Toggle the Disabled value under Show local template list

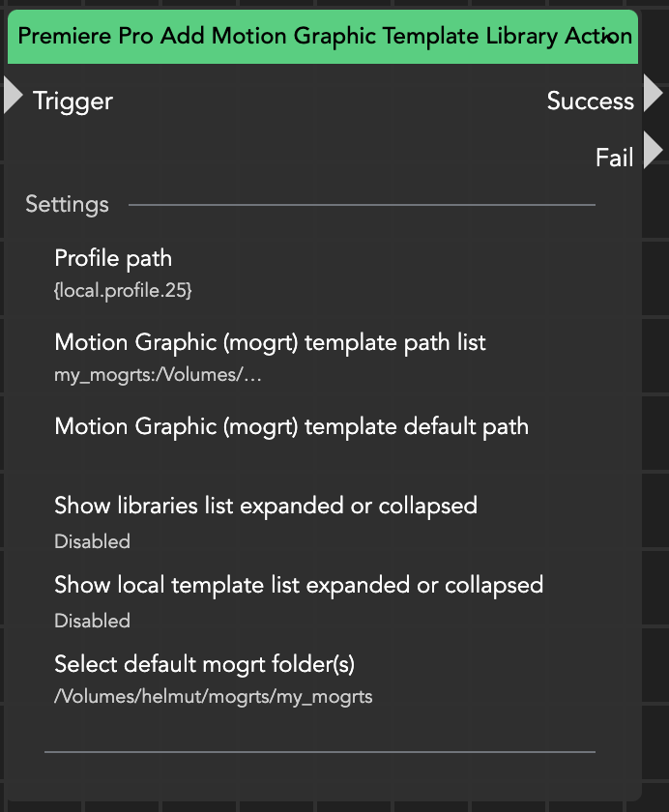tap(92, 621)
